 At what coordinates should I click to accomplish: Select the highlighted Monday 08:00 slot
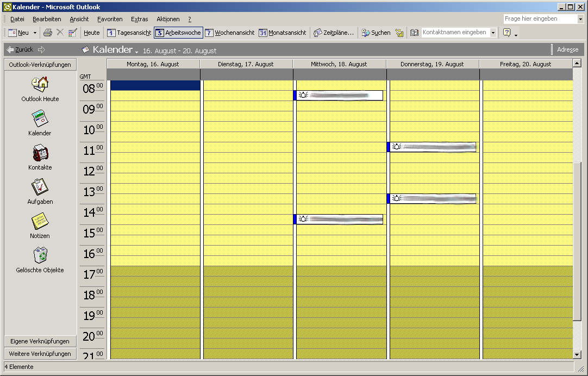[x=155, y=85]
